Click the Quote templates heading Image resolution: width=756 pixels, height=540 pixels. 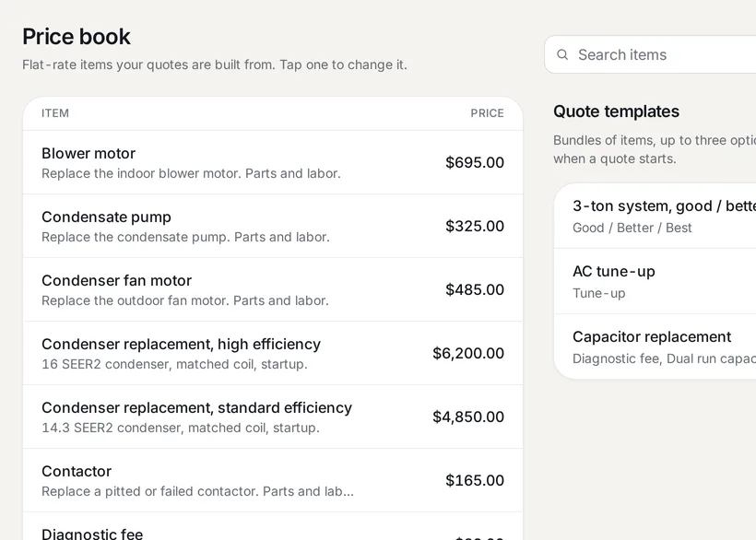click(616, 112)
